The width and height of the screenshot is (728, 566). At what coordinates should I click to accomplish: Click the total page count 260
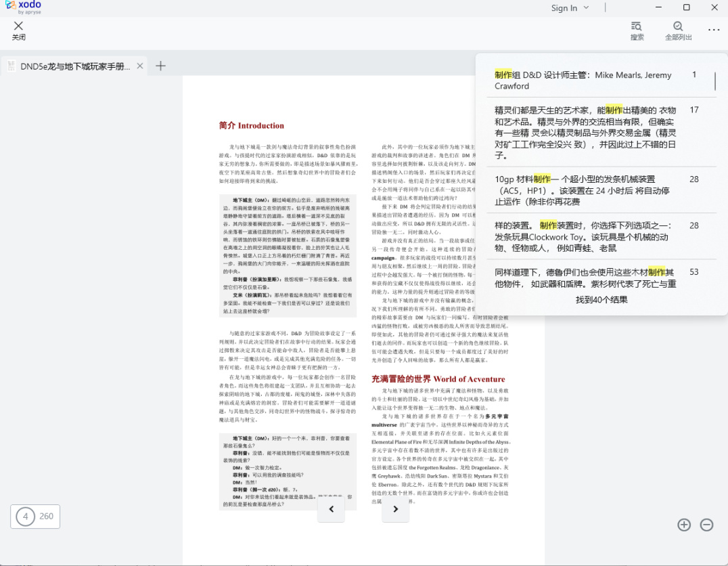[47, 517]
